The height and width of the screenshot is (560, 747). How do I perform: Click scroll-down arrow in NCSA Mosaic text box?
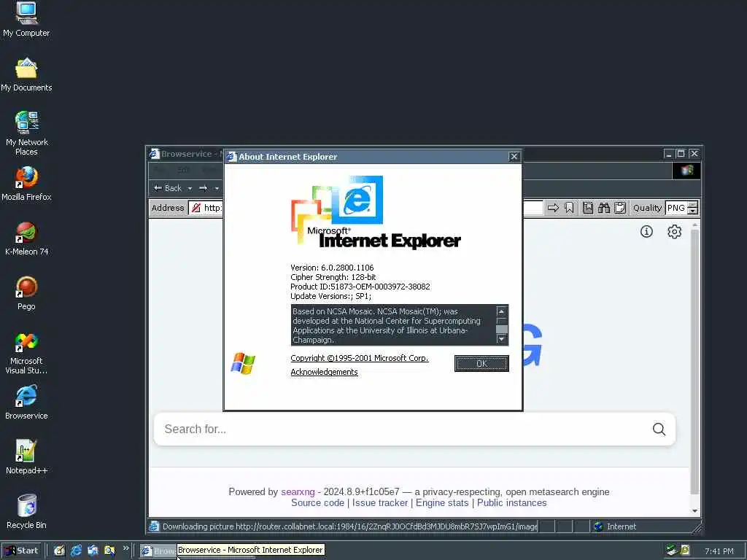501,339
